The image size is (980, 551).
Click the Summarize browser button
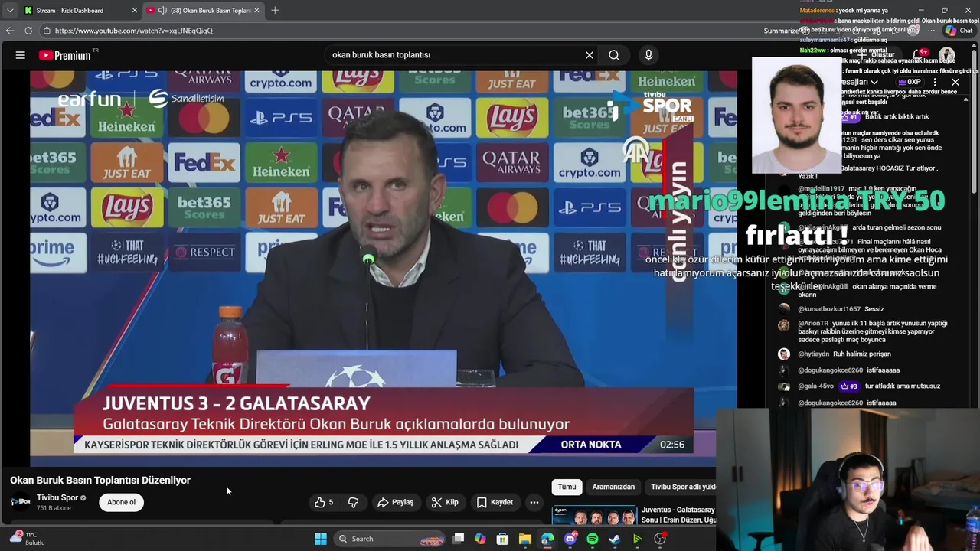(x=781, y=31)
